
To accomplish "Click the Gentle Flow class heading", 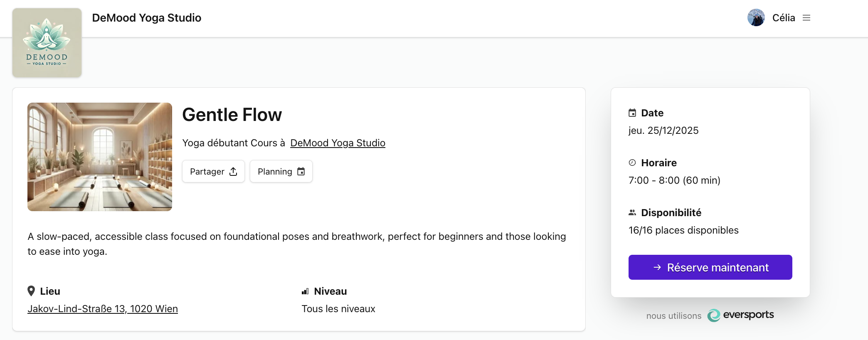I will tap(232, 115).
